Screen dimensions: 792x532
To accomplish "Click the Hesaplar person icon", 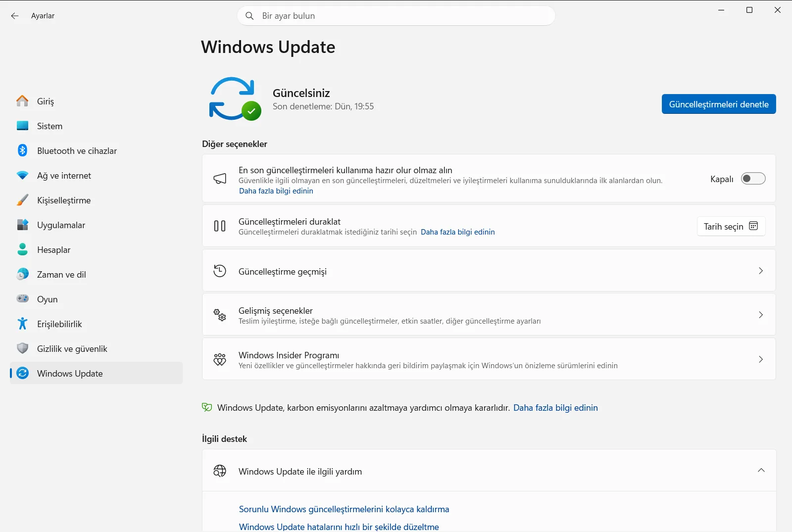I will (x=22, y=249).
